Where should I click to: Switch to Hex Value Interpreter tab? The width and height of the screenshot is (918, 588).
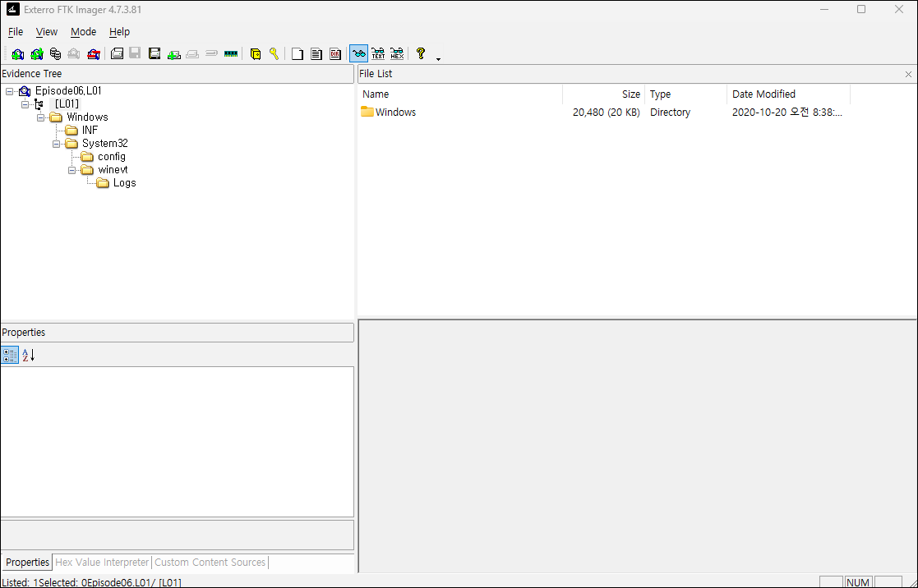102,563
